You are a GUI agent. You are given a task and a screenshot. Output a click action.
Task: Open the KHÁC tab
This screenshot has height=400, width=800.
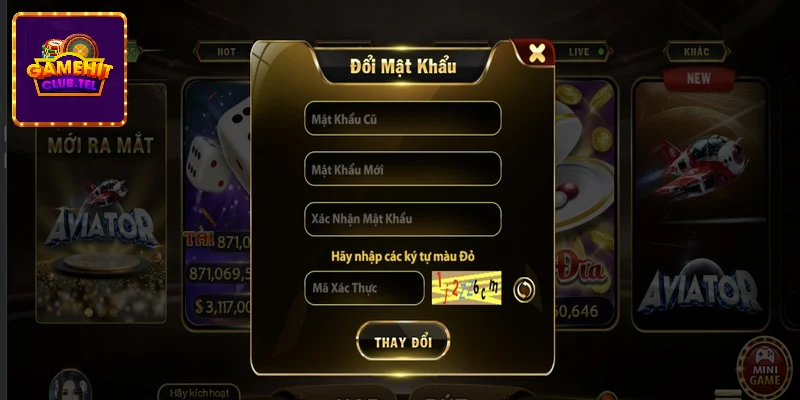point(696,52)
